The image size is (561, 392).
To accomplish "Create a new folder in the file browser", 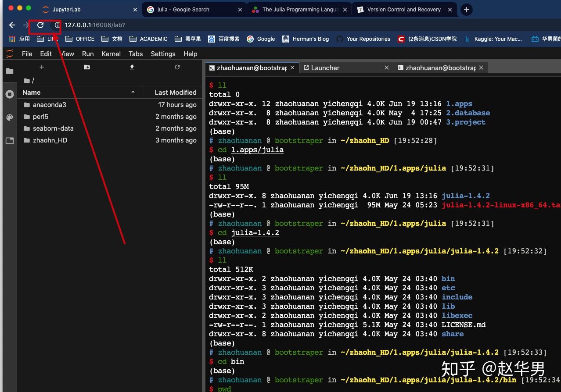I will 86,67.
